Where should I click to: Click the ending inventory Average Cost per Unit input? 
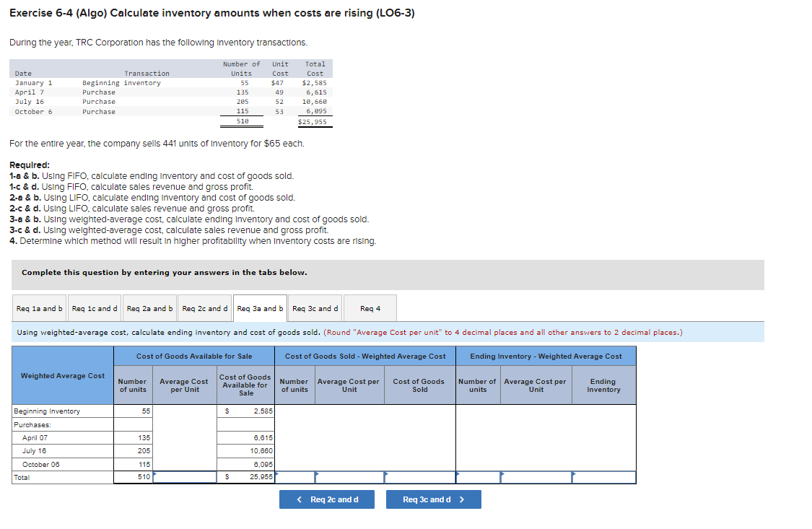[x=536, y=476]
